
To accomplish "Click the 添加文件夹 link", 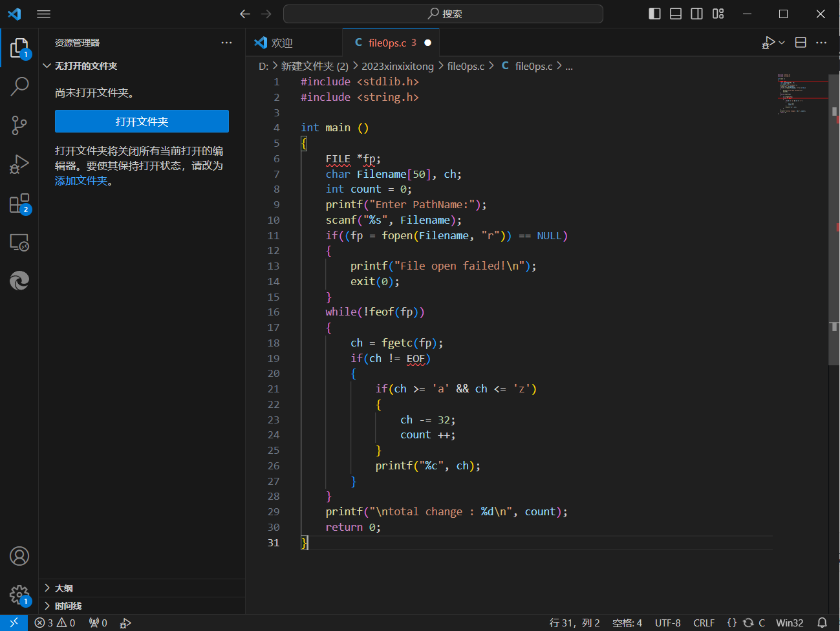I will click(x=81, y=181).
